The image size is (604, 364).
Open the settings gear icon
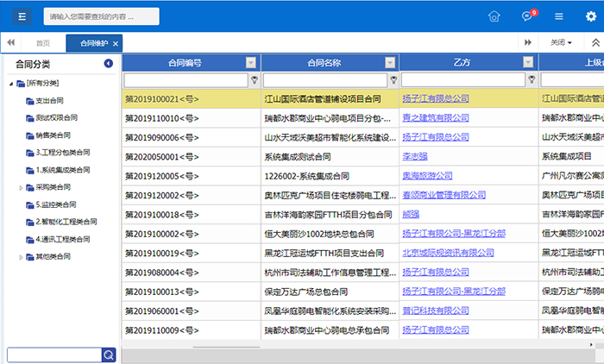(590, 16)
